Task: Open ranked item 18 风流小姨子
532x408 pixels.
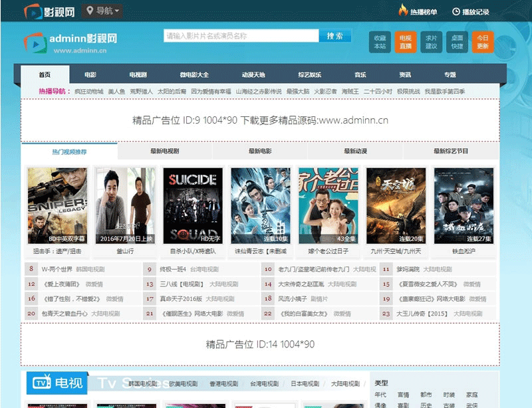Action: click(x=293, y=299)
